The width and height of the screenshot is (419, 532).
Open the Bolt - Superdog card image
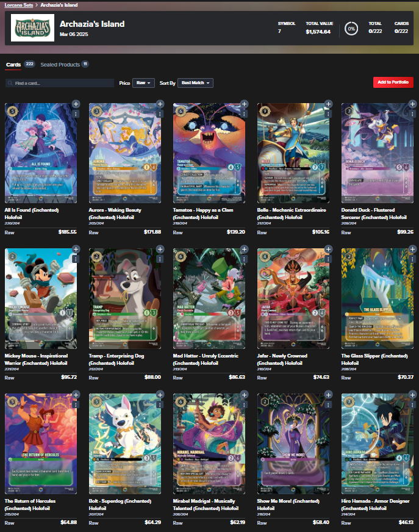[125, 444]
